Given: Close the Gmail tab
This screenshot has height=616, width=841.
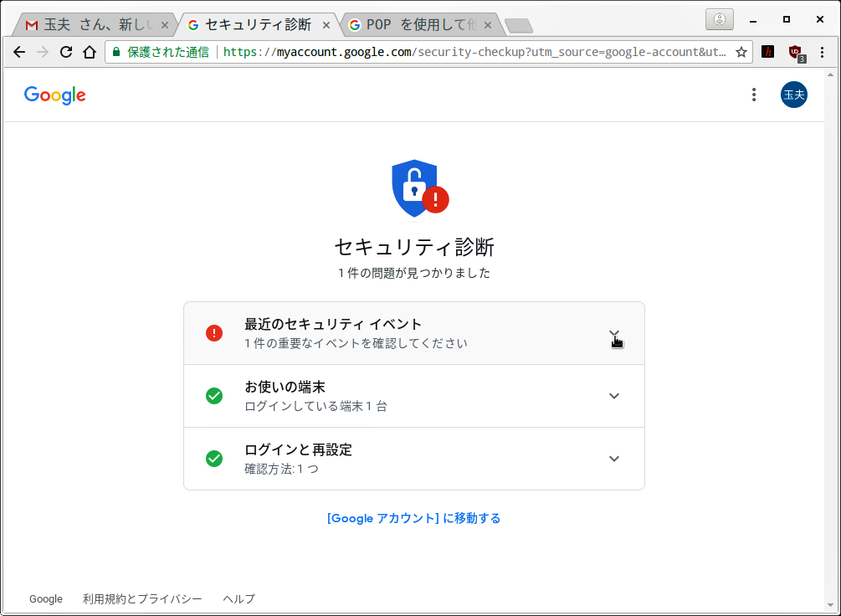Looking at the screenshot, I should coord(165,25).
